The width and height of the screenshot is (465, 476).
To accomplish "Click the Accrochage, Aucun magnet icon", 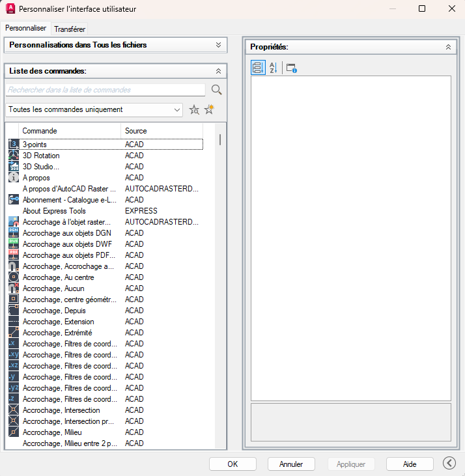I will pyautogui.click(x=14, y=288).
